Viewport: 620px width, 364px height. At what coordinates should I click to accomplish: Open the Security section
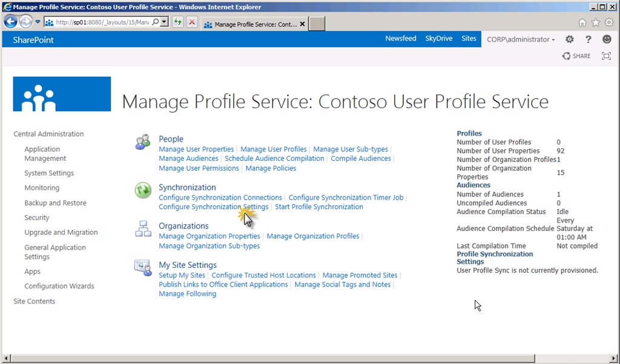click(x=37, y=218)
